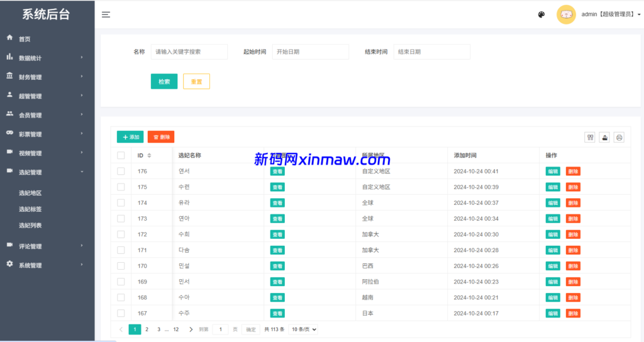The width and height of the screenshot is (644, 342).
Task: Check the row checkbox for ID 170
Action: click(x=121, y=266)
